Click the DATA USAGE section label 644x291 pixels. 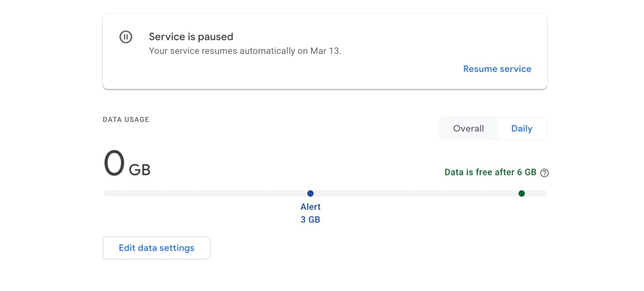point(125,119)
